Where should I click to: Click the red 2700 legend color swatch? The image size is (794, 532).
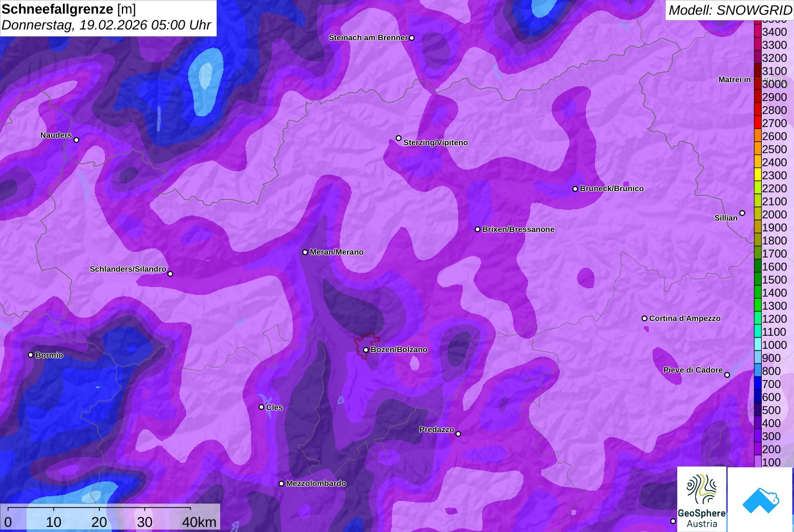click(758, 123)
